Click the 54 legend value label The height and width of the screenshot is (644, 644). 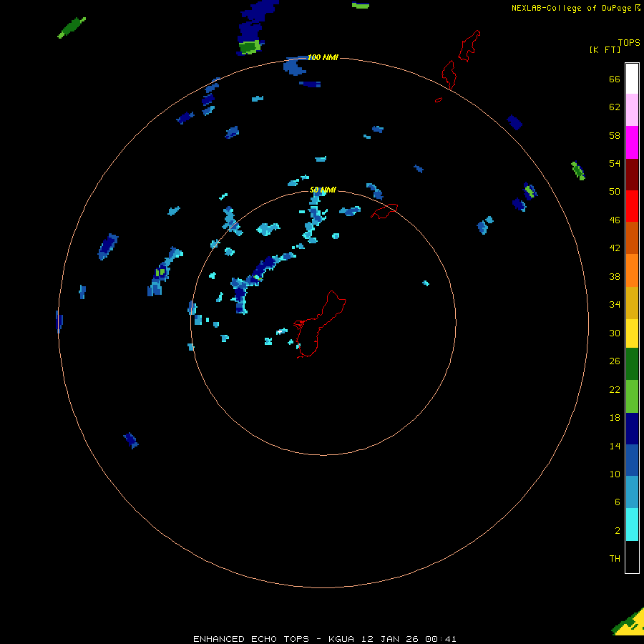(615, 163)
